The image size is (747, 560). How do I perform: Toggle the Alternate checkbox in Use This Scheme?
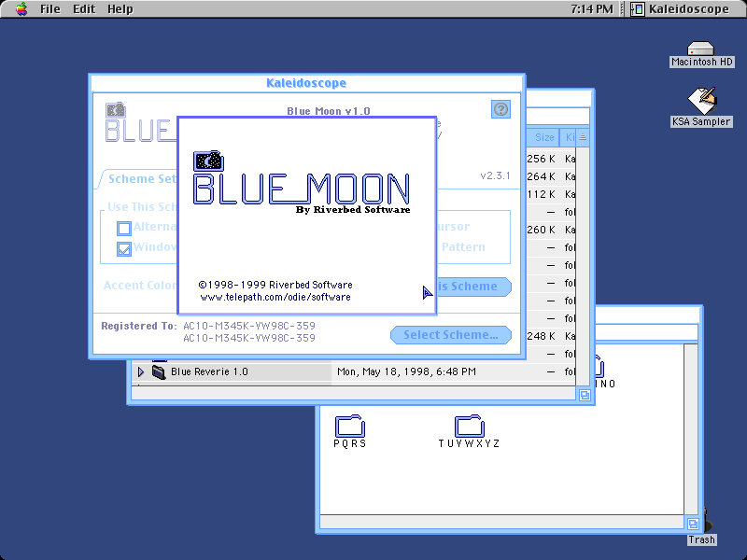coord(124,228)
